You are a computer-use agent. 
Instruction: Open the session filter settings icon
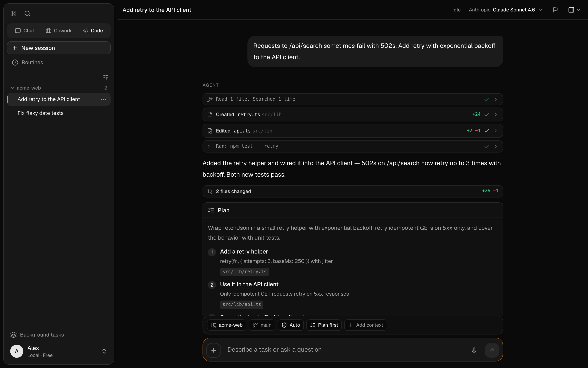106,77
